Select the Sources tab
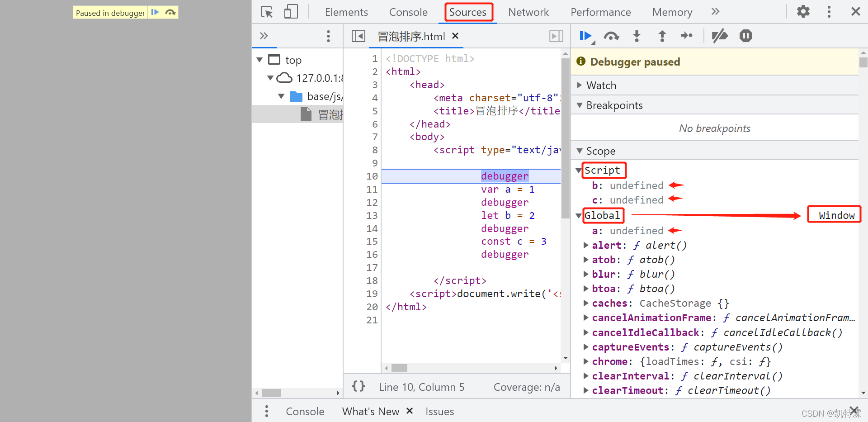The width and height of the screenshot is (868, 422). 468,12
